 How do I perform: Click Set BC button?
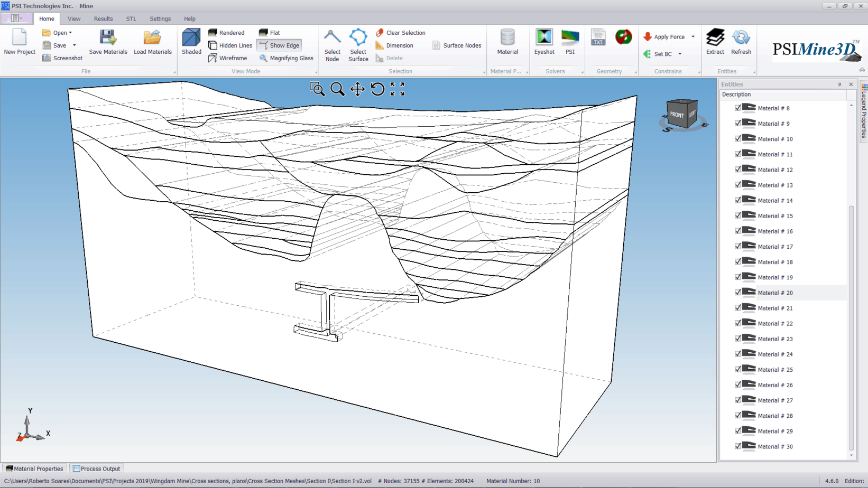point(658,54)
